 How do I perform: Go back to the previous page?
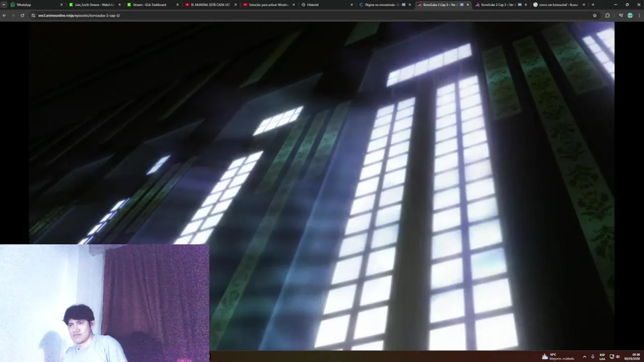[x=4, y=16]
